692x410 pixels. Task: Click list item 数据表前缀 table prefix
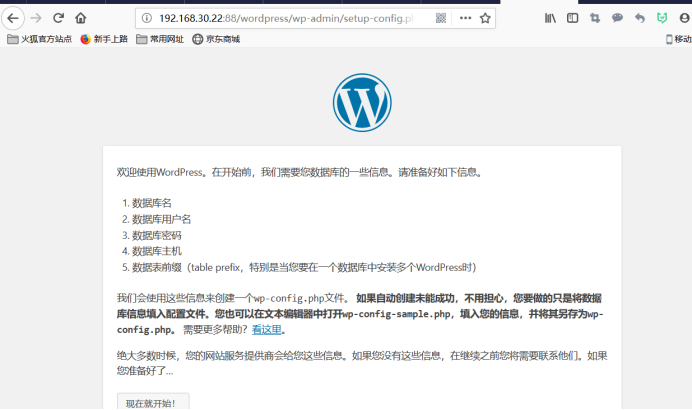304,267
